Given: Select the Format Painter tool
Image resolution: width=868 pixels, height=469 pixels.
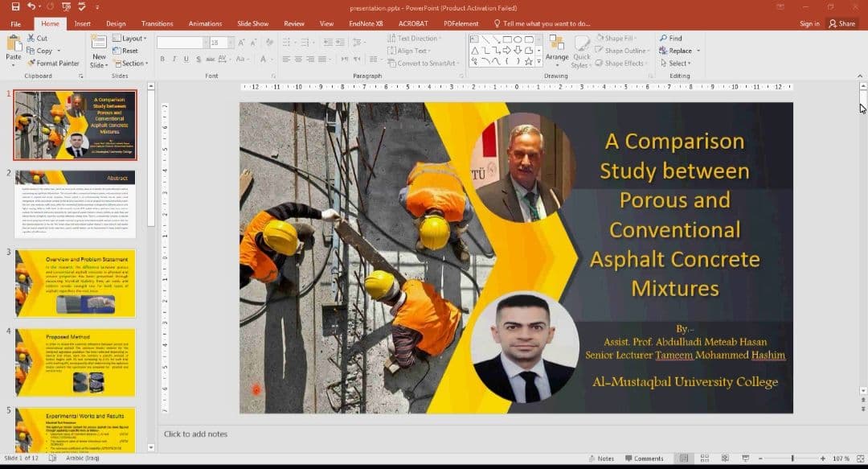Looking at the screenshot, I should [52, 64].
